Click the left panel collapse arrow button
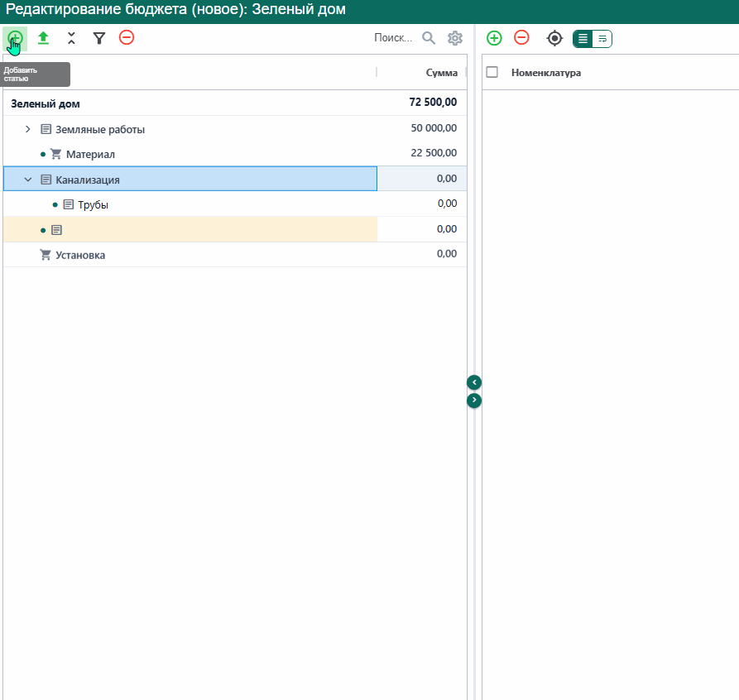This screenshot has width=739, height=700. tap(474, 382)
